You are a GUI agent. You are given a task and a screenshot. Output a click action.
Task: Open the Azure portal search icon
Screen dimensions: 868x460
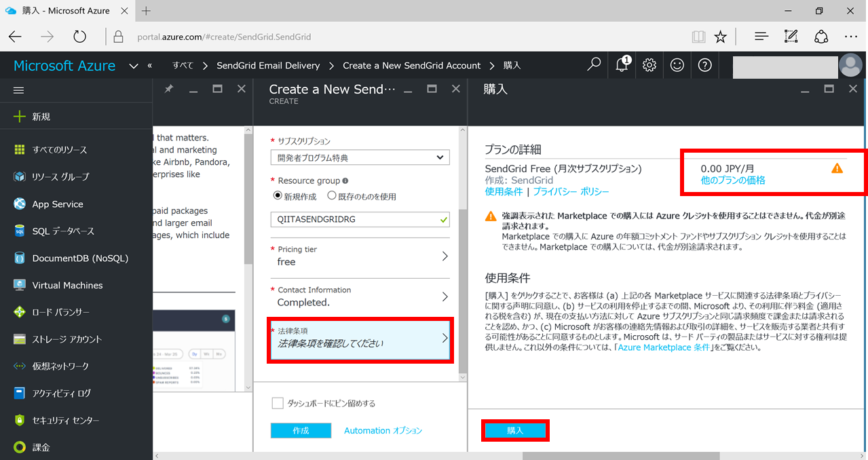coord(594,65)
